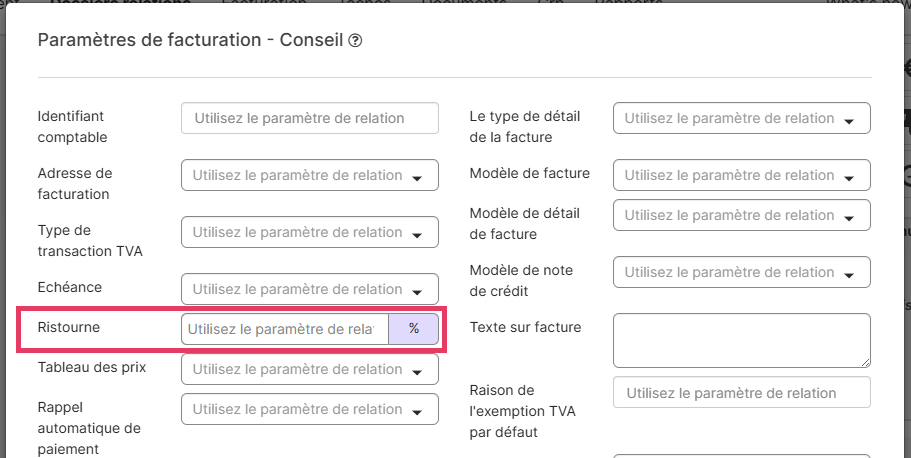
Task: Expand the Type de transaction TVA dropdown
Action: 310,232
